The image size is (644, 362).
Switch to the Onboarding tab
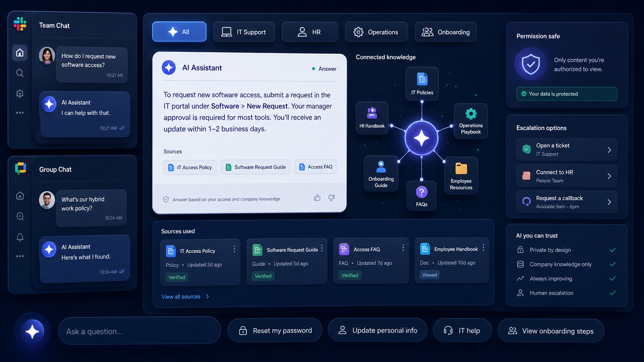pyautogui.click(x=446, y=32)
